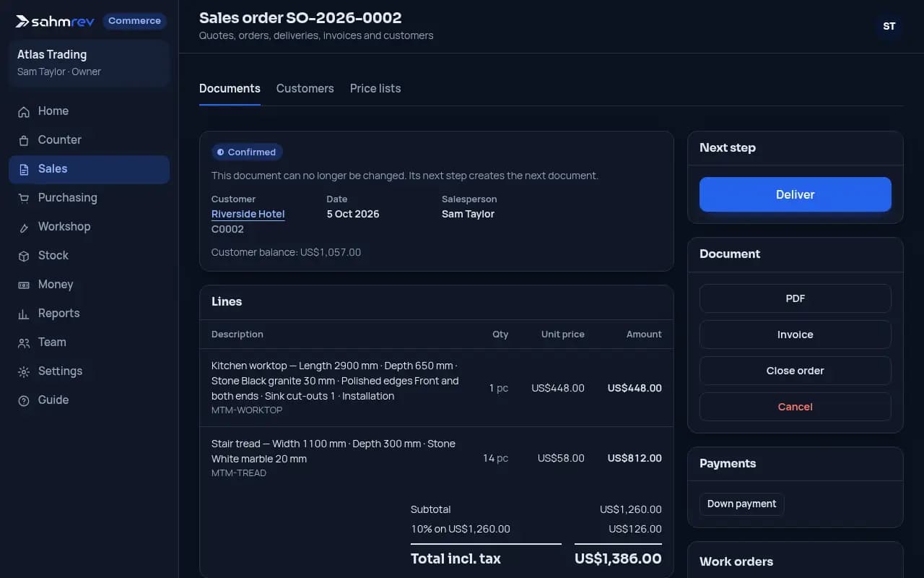Click the Sales document icon
924x578 pixels.
pyautogui.click(x=24, y=169)
